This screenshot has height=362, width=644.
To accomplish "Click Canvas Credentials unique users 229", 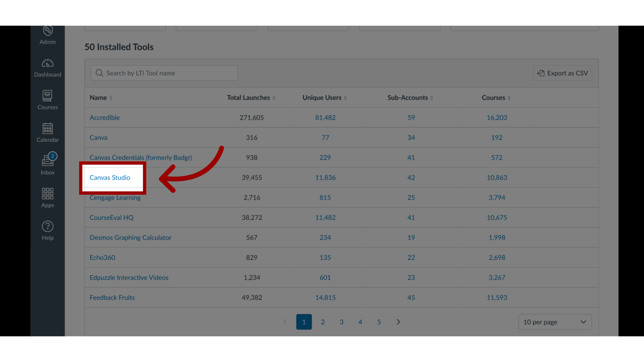I will pyautogui.click(x=325, y=158).
